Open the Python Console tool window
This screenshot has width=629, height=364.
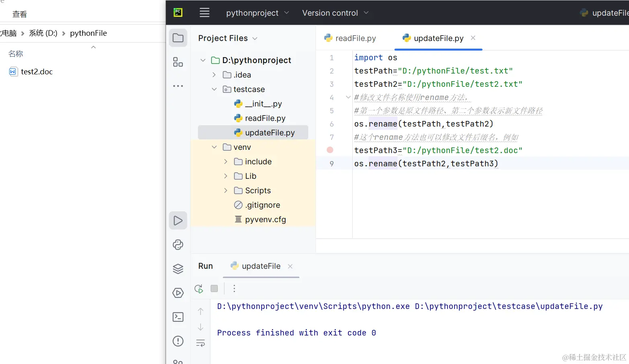[x=178, y=245]
